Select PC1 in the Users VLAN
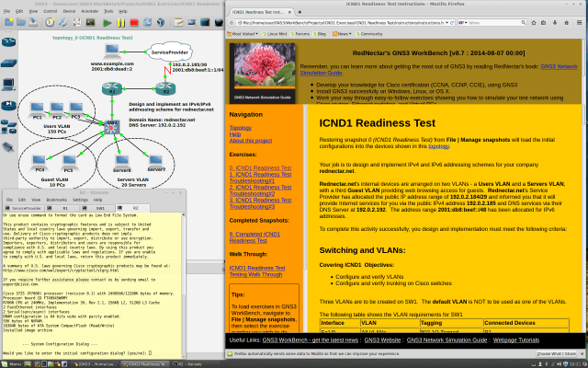This screenshot has width=588, height=368. [37, 110]
